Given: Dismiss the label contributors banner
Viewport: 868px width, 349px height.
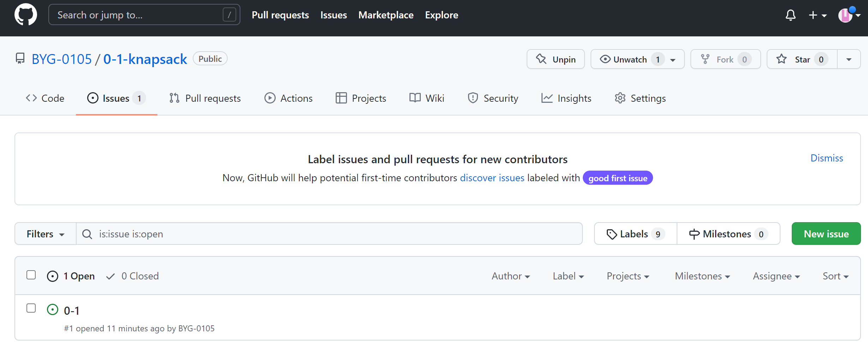Looking at the screenshot, I should tap(826, 158).
